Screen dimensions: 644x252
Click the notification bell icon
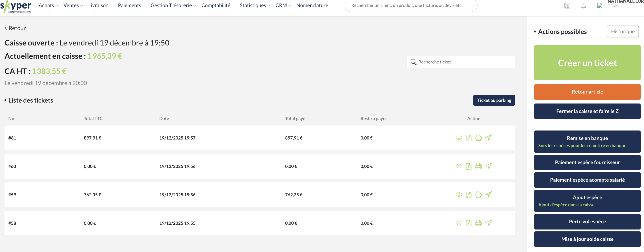tap(583, 6)
